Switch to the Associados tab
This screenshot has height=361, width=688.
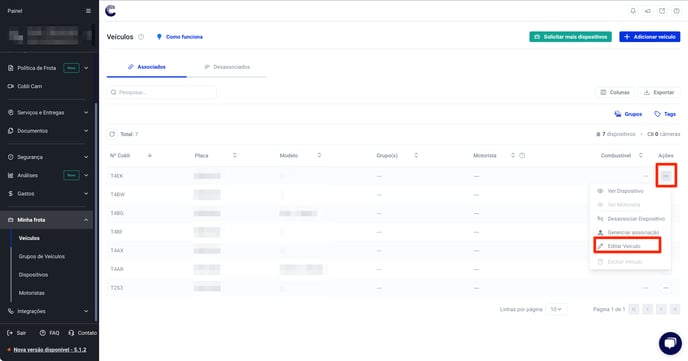(x=147, y=67)
